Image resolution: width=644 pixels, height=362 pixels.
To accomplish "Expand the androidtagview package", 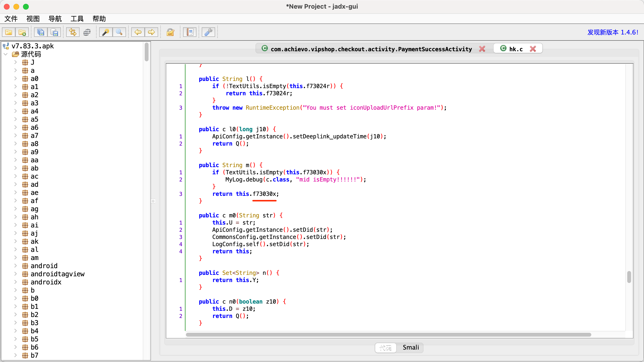I will coord(16,274).
